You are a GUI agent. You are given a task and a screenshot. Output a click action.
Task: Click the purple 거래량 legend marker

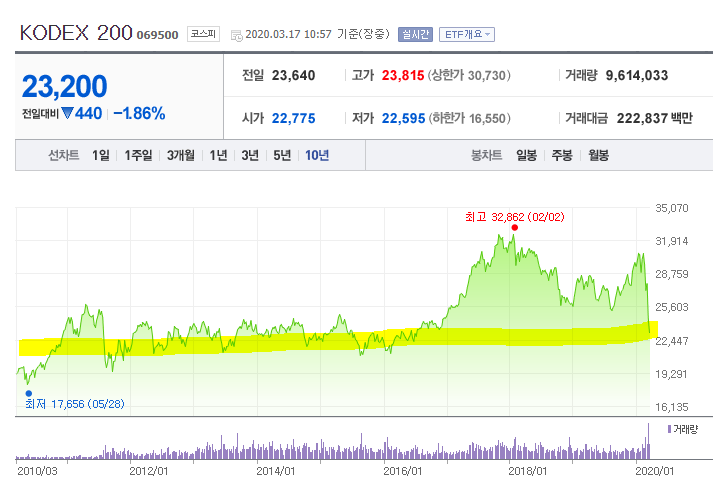click(669, 429)
